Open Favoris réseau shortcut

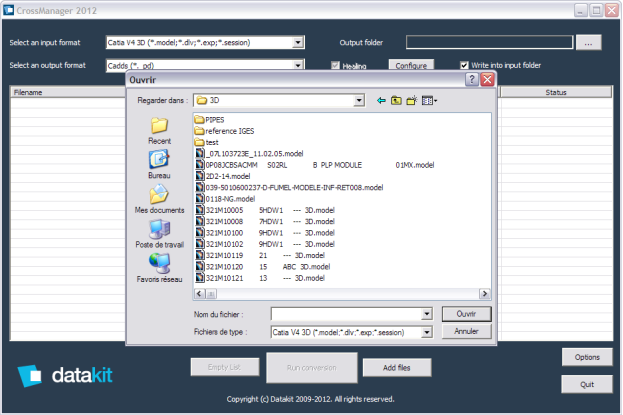159,268
